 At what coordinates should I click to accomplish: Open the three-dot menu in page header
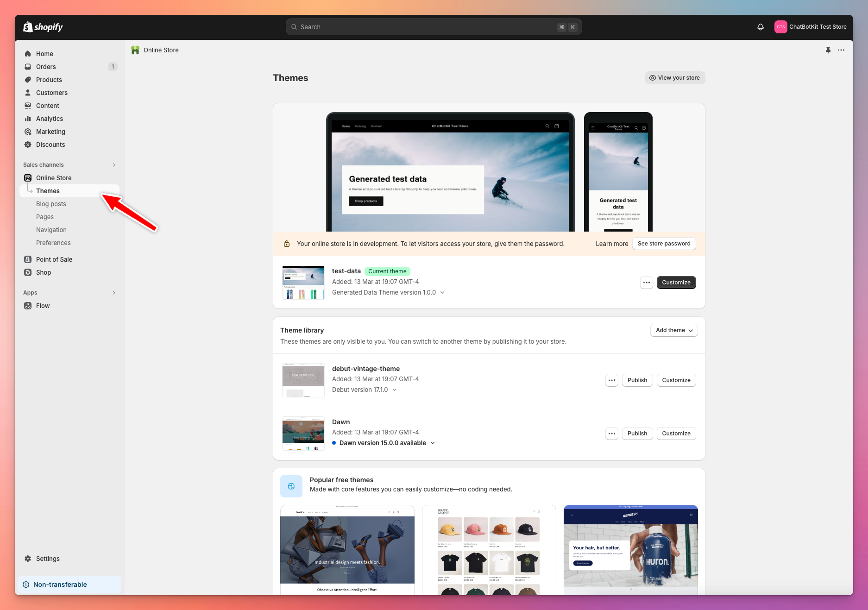pos(841,50)
